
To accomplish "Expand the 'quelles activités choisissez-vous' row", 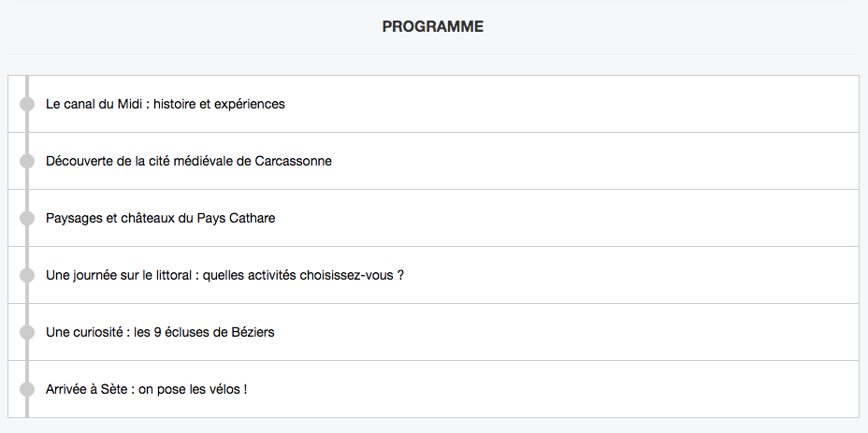I will pyautogui.click(x=608, y=275).
